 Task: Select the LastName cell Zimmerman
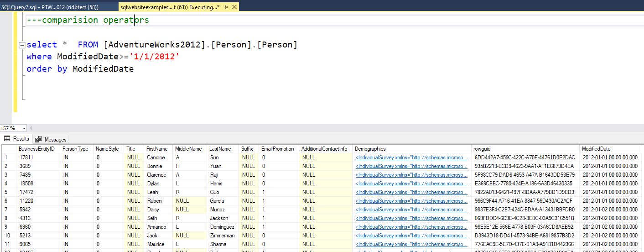(x=223, y=236)
